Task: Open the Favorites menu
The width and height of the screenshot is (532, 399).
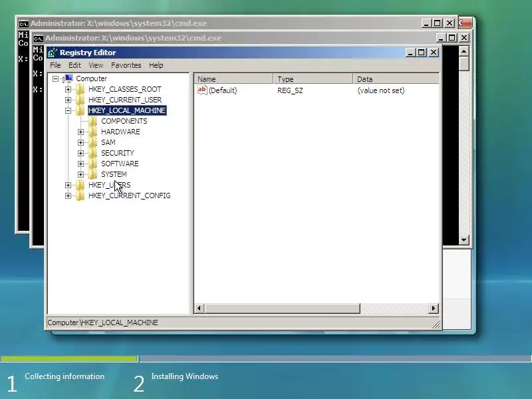Action: 126,65
